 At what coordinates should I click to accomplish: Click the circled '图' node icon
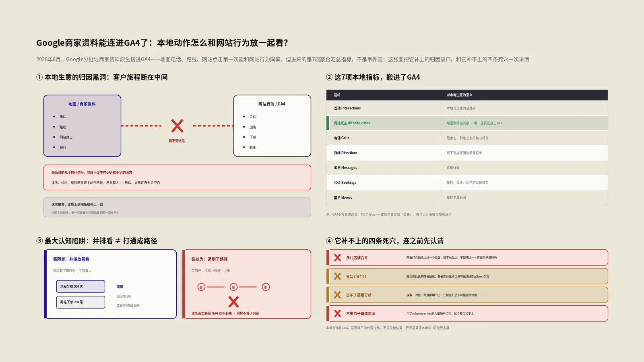201,287
